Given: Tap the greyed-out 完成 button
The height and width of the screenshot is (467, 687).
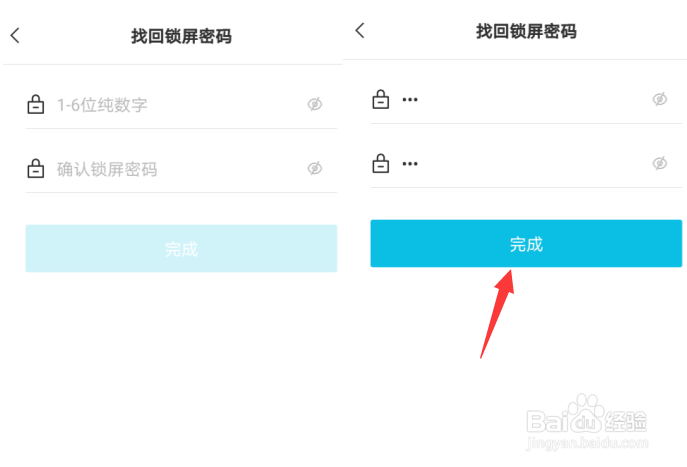Looking at the screenshot, I should pos(181,248).
